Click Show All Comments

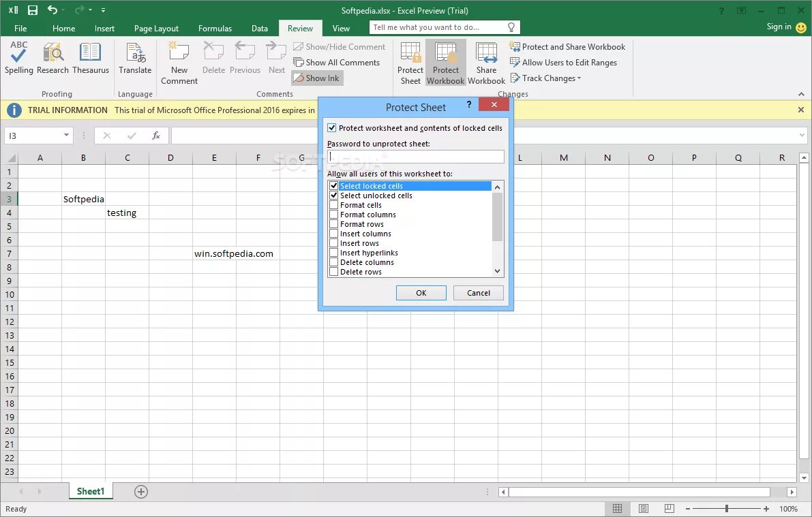337,62
